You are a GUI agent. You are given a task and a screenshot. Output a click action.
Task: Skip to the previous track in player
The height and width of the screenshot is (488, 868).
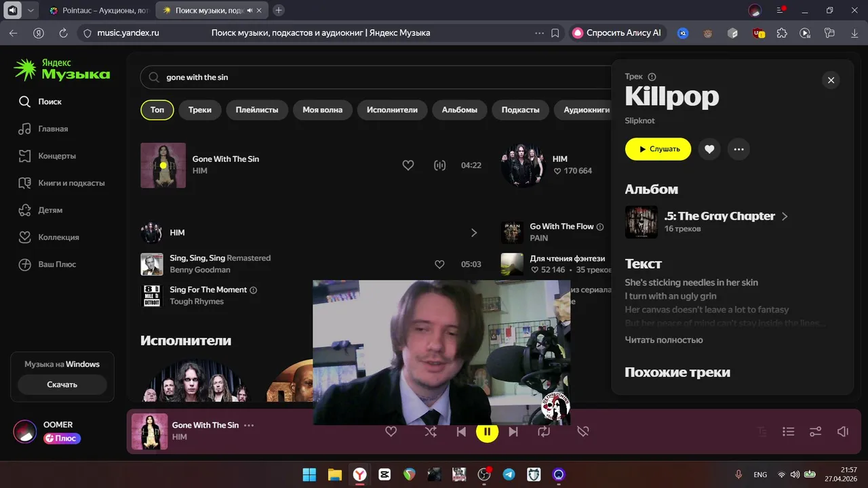tap(461, 431)
